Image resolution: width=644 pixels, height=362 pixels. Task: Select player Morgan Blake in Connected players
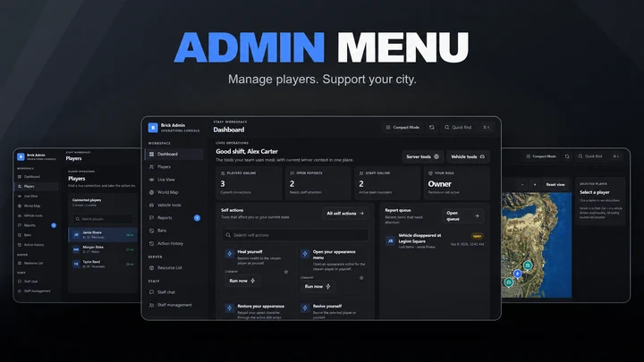(x=103, y=248)
